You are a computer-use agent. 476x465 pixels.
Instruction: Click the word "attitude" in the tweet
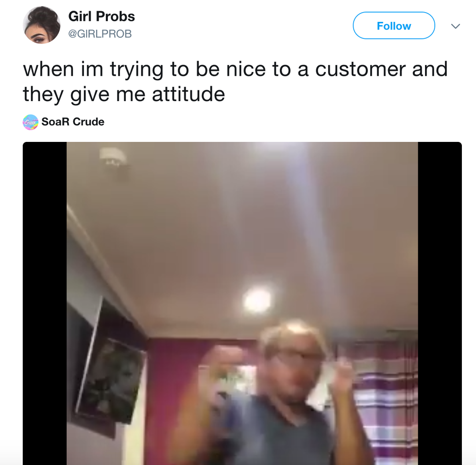tap(188, 94)
